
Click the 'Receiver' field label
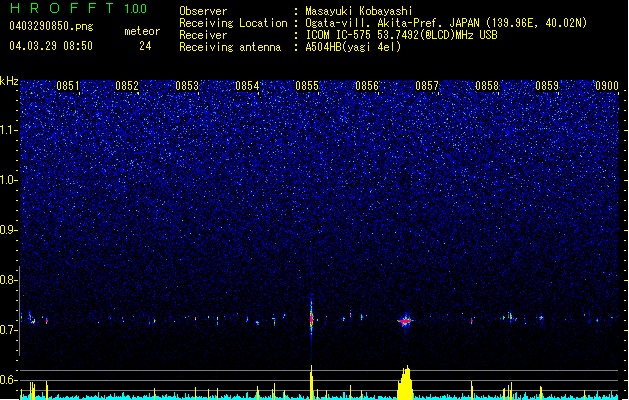pyautogui.click(x=203, y=35)
